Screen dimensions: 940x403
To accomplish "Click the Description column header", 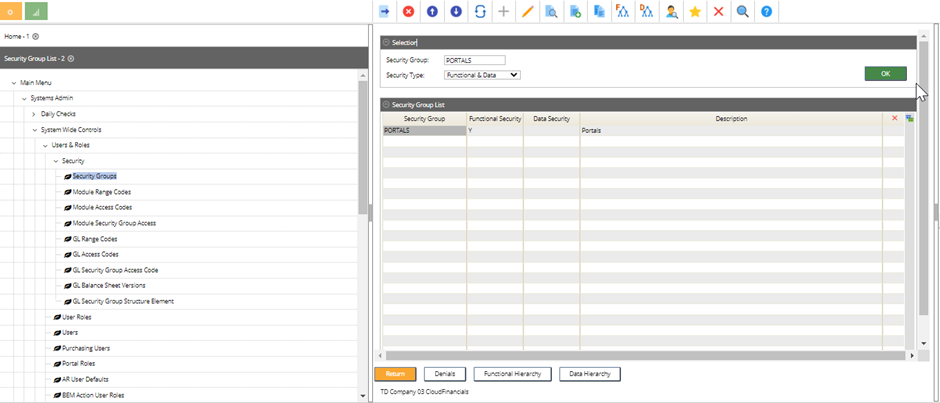I will (731, 119).
